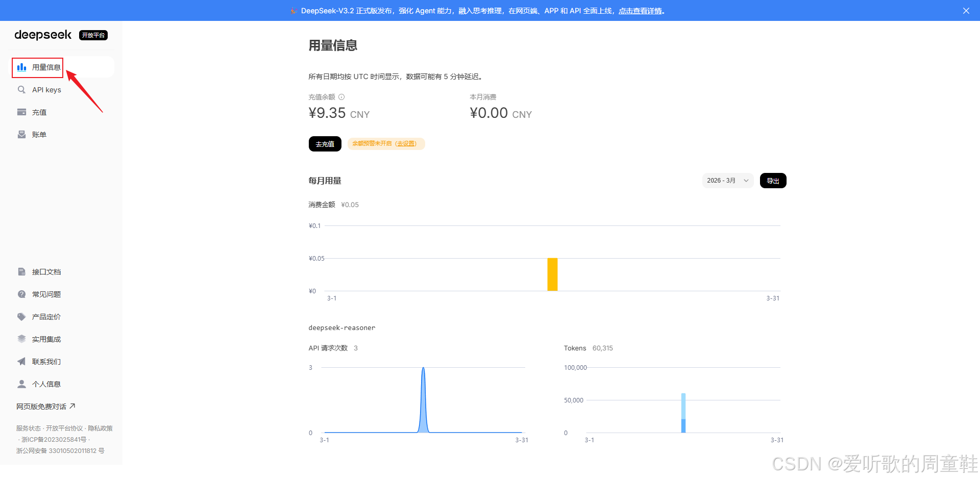Click the 去设置 balance alert link
980x480 pixels.
click(x=406, y=144)
